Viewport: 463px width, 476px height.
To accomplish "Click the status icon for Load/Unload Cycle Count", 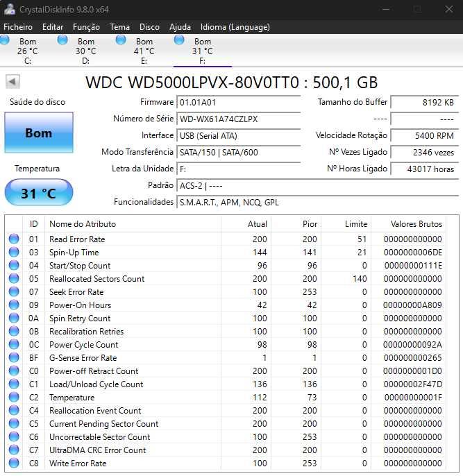I will (14, 384).
